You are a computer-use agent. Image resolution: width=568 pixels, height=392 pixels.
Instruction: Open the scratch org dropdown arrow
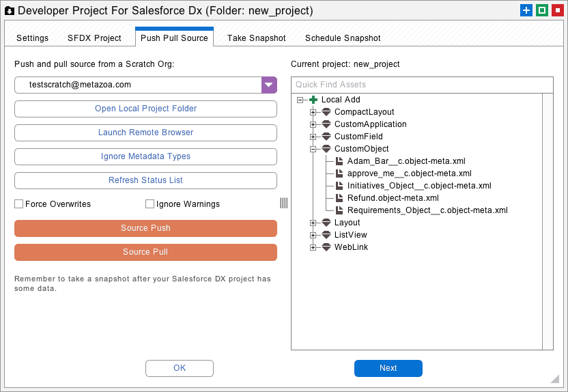(269, 85)
